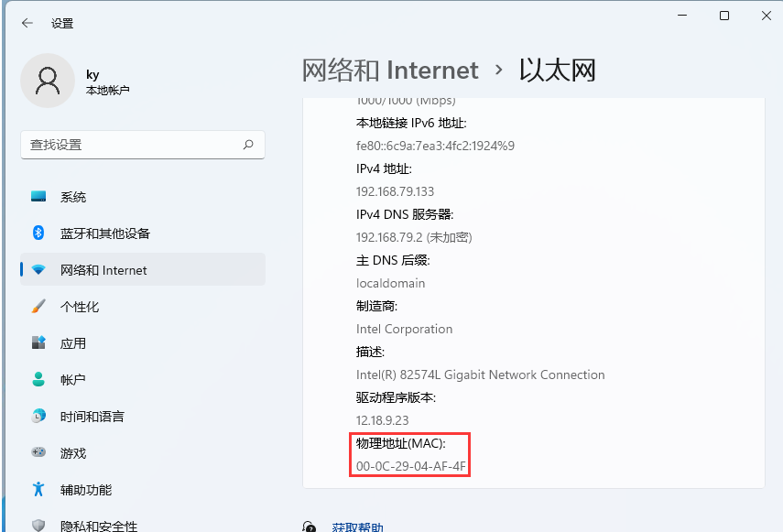Maximize the Settings window

[x=724, y=16]
